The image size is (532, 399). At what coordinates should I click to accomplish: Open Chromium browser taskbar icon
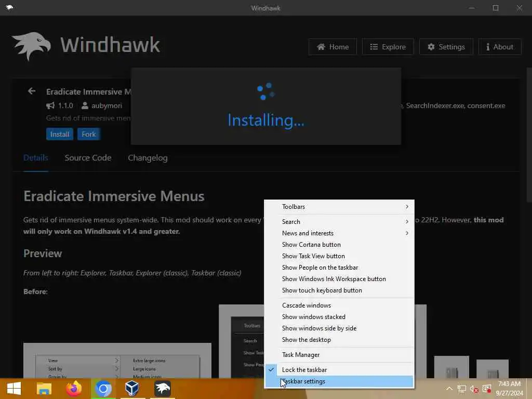tap(103, 389)
